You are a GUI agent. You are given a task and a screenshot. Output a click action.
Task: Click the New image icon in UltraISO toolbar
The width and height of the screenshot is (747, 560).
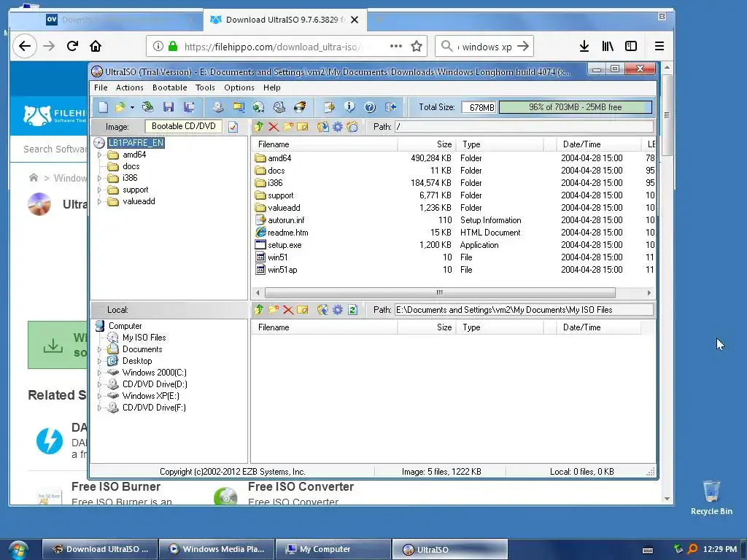[103, 107]
